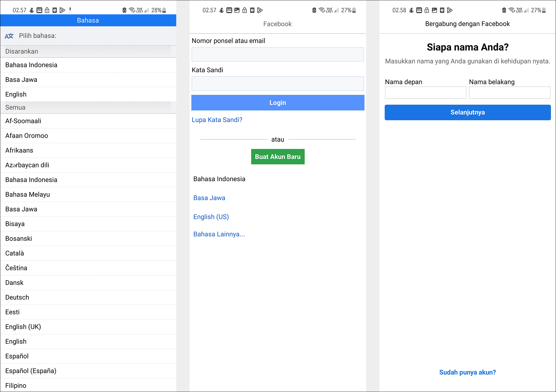Select Basa Jawa under Disarankan
Screen dimensions: 556x392
(x=21, y=80)
